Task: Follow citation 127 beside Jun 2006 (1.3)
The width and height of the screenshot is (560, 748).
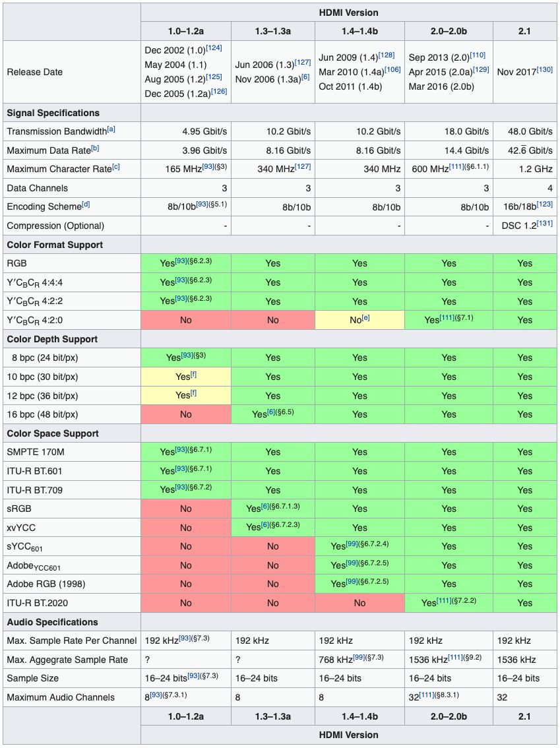Action: click(303, 62)
